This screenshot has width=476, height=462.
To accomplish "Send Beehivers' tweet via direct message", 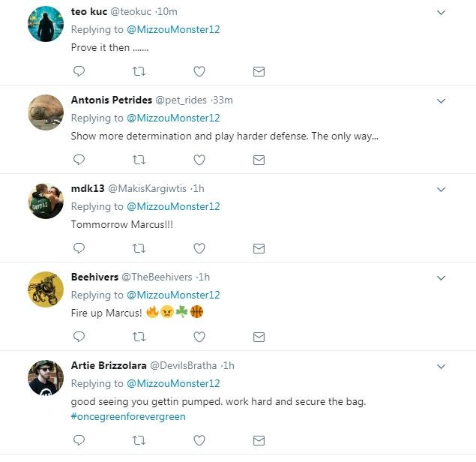I will click(259, 337).
